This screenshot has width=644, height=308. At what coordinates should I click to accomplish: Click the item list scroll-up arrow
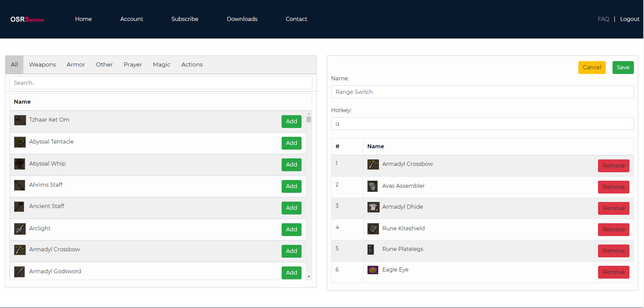[309, 114]
